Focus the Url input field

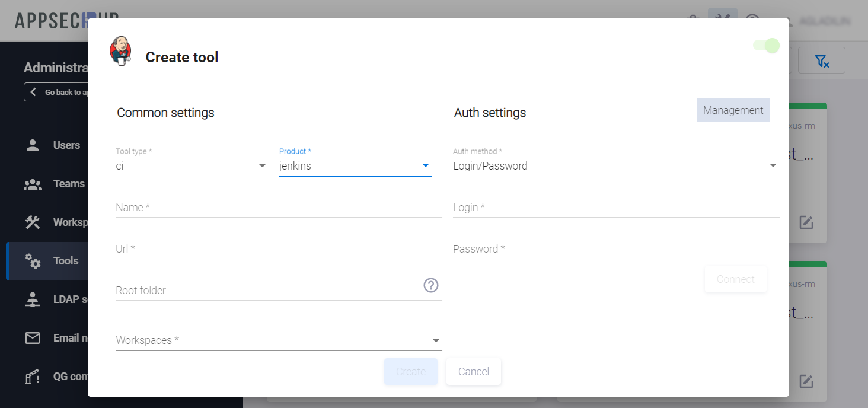279,249
